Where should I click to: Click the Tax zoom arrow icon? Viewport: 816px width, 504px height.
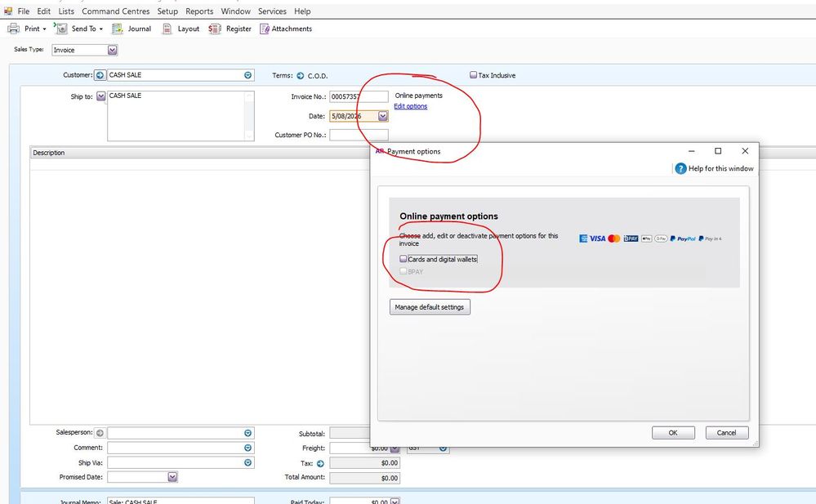(x=320, y=463)
